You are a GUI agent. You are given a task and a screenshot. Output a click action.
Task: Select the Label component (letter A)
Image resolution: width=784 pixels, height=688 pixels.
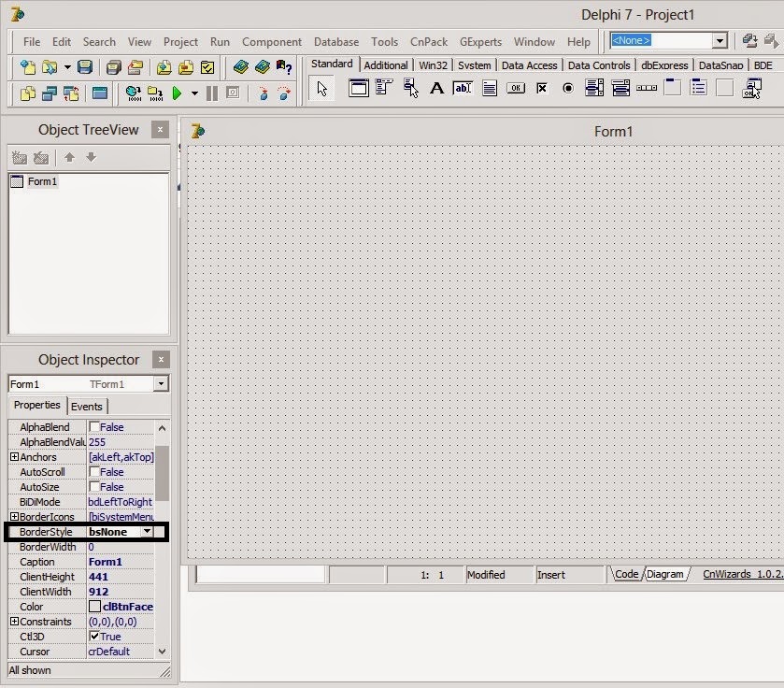pyautogui.click(x=436, y=89)
